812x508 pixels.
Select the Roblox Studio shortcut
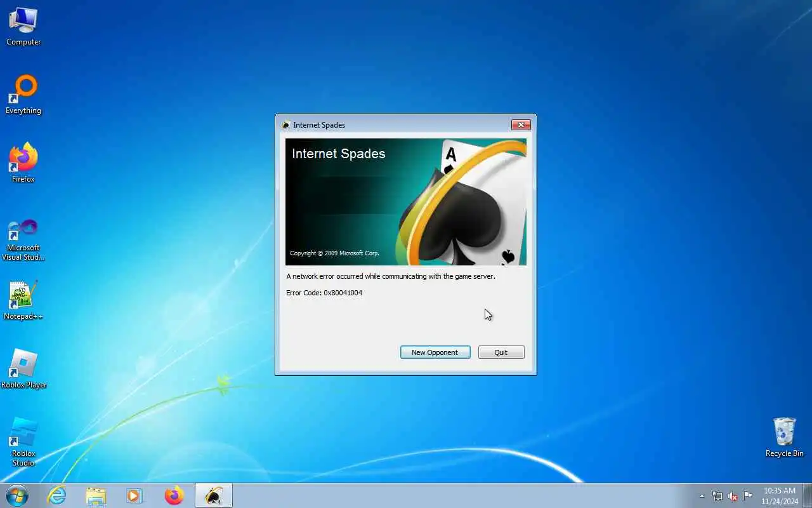pyautogui.click(x=23, y=443)
